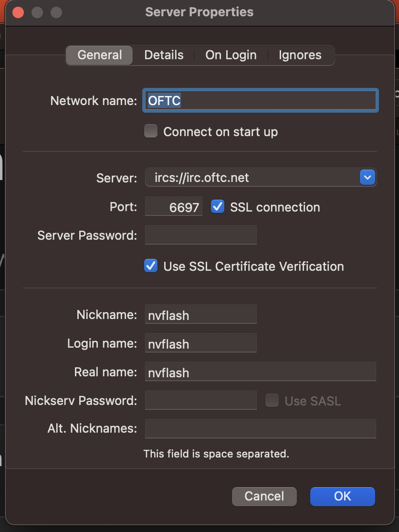Click the Port field showing 6697

(x=174, y=207)
